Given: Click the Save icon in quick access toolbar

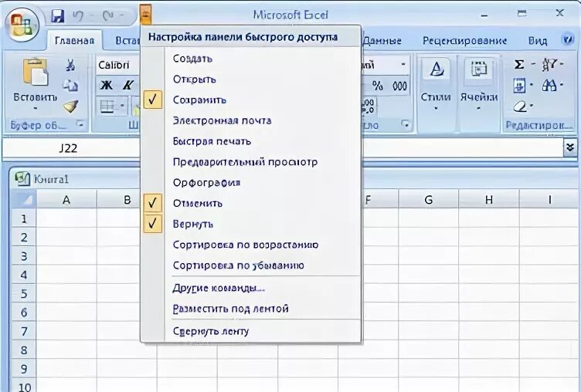Looking at the screenshot, I should 58,15.
